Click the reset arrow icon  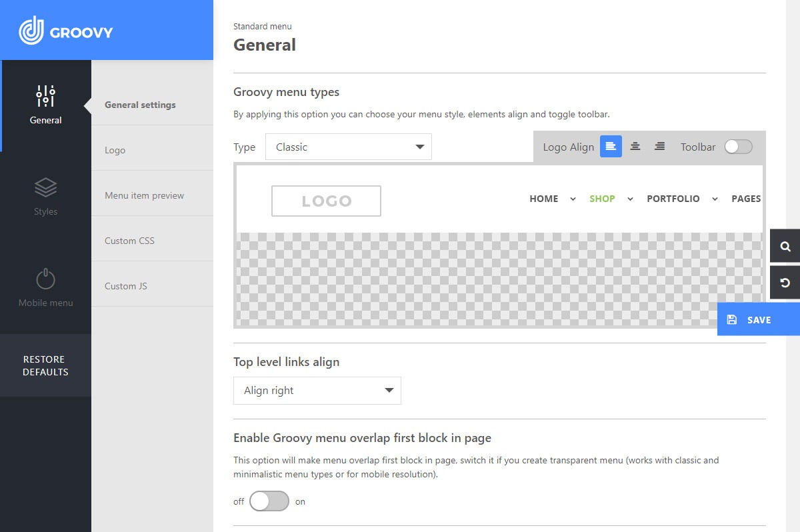tap(785, 283)
